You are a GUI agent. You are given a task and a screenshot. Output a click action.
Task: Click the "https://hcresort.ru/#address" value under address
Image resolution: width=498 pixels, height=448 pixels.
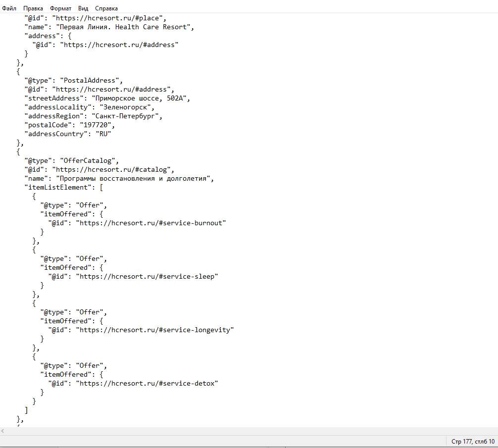(119, 45)
